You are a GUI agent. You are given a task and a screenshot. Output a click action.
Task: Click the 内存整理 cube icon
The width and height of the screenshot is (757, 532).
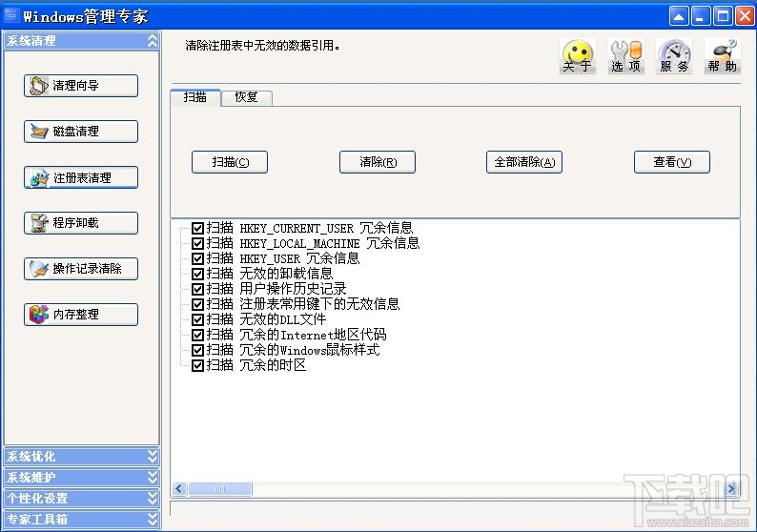point(39,315)
